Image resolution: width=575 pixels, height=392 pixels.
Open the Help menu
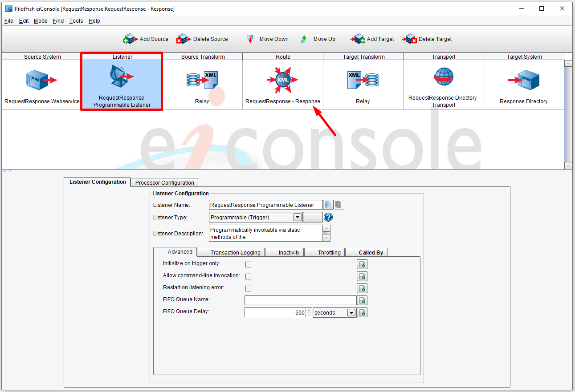(94, 21)
